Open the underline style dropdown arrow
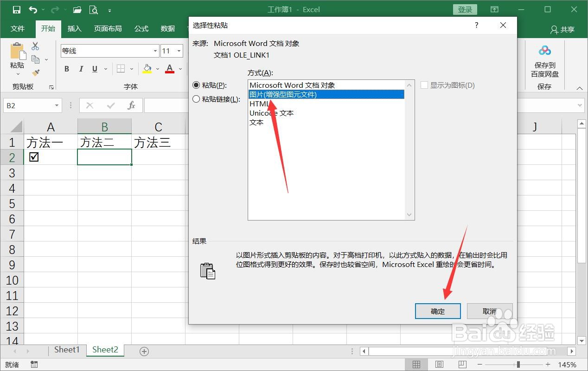 106,69
